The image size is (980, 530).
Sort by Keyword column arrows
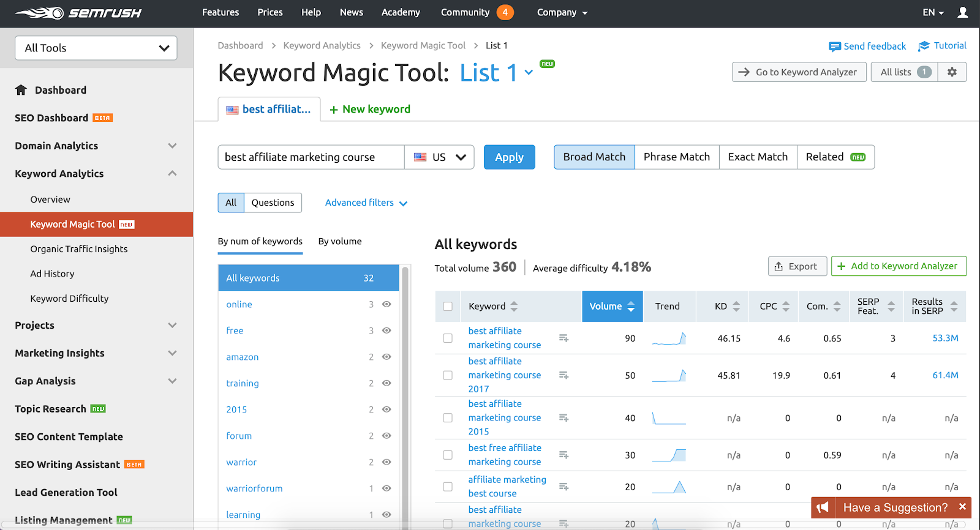514,306
